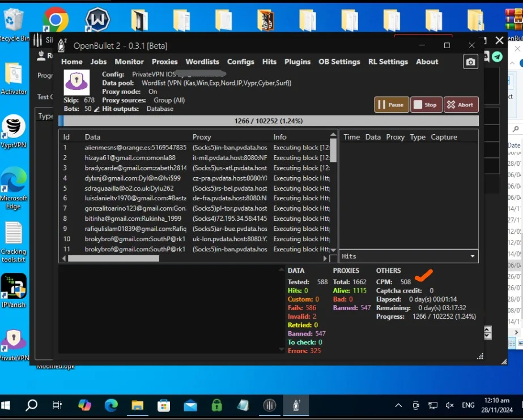Click the bots table vertical scrollbar thumb
This screenshot has height=420, width=523.
tap(333, 151)
